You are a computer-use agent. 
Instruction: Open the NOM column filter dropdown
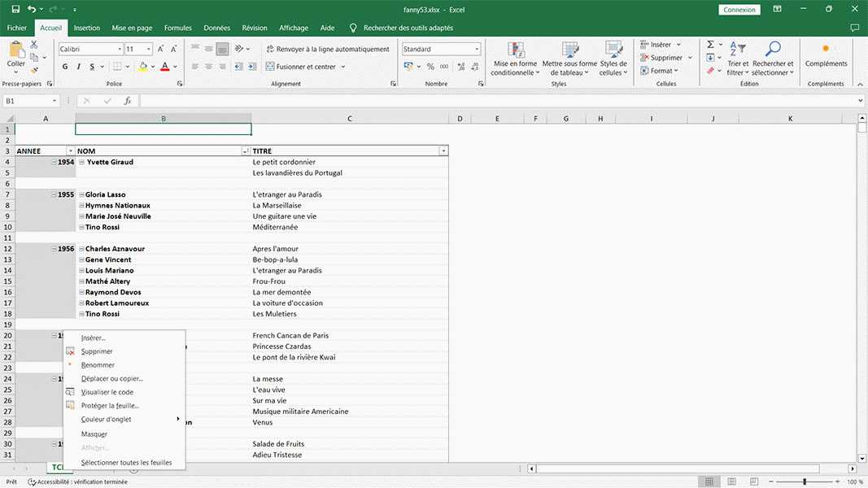tap(246, 151)
